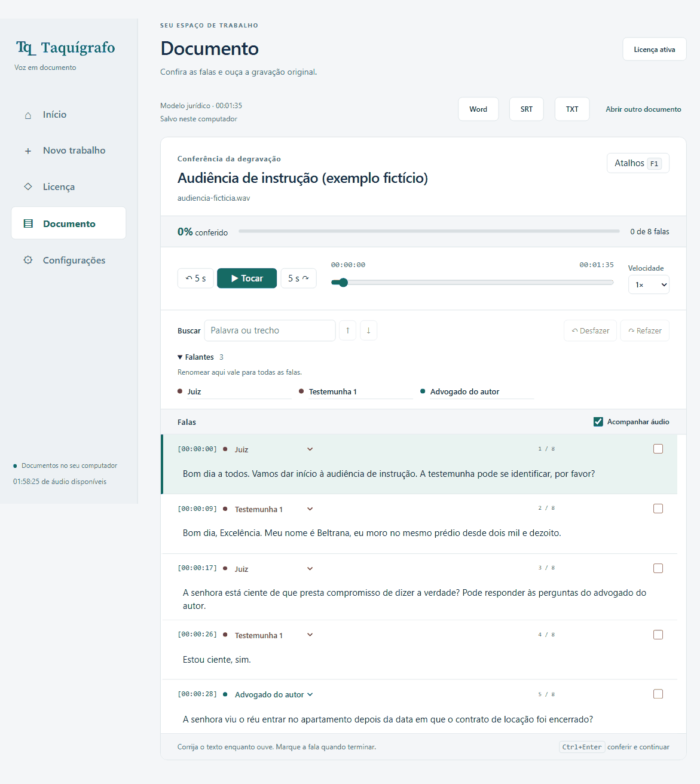The width and height of the screenshot is (700, 784).
Task: Show keyboard shortcuts with Atalhos button
Action: (x=638, y=163)
